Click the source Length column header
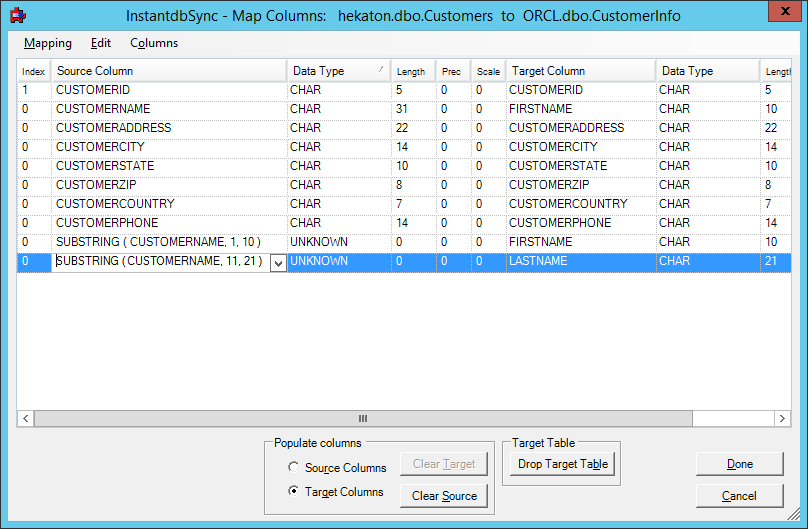This screenshot has width=808, height=529. (414, 71)
